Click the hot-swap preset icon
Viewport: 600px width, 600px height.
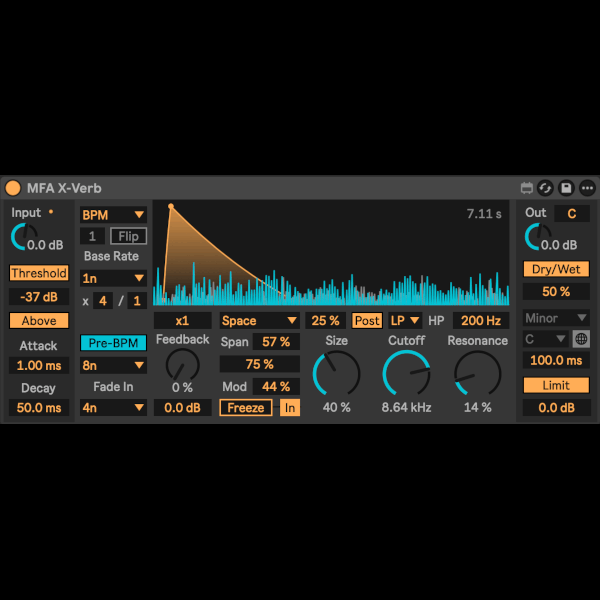[x=546, y=188]
